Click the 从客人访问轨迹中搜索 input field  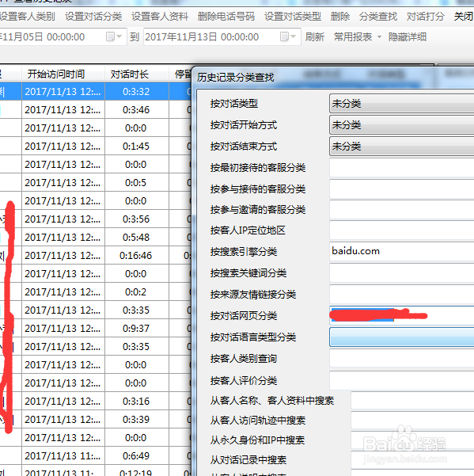[x=412, y=420]
